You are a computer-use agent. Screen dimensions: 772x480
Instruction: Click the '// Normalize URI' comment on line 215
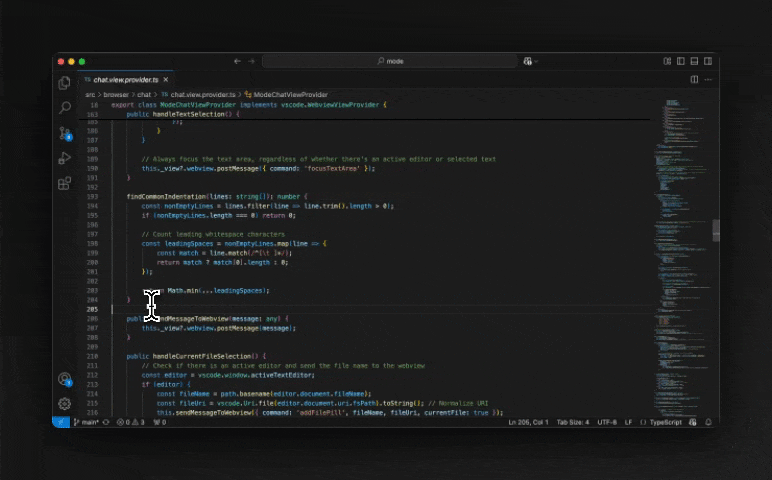[458, 403]
